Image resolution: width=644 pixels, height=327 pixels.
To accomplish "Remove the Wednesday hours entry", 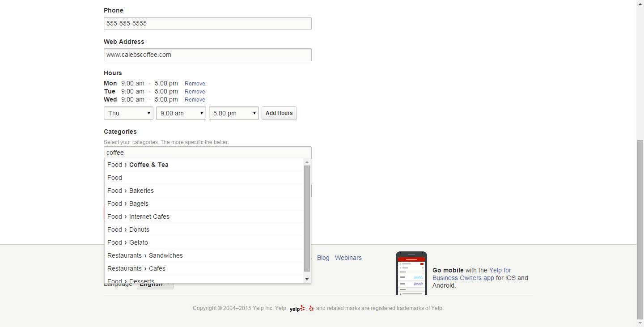I will tap(195, 100).
